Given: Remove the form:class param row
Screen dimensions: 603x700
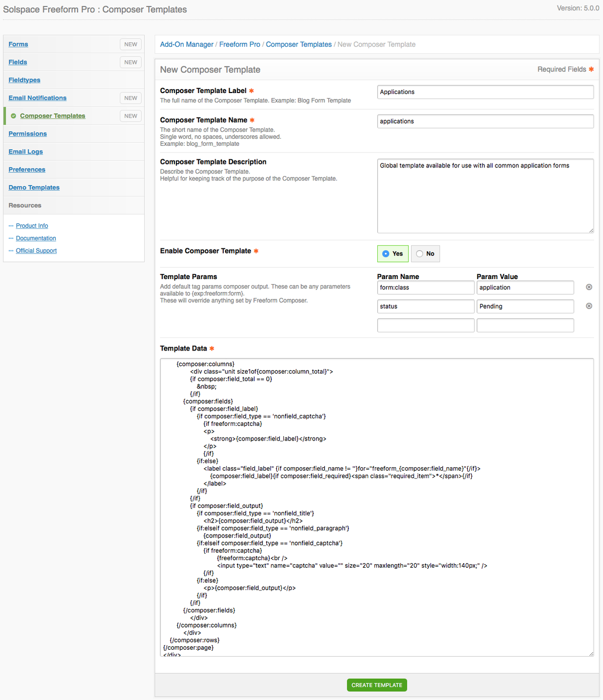Looking at the screenshot, I should point(589,287).
